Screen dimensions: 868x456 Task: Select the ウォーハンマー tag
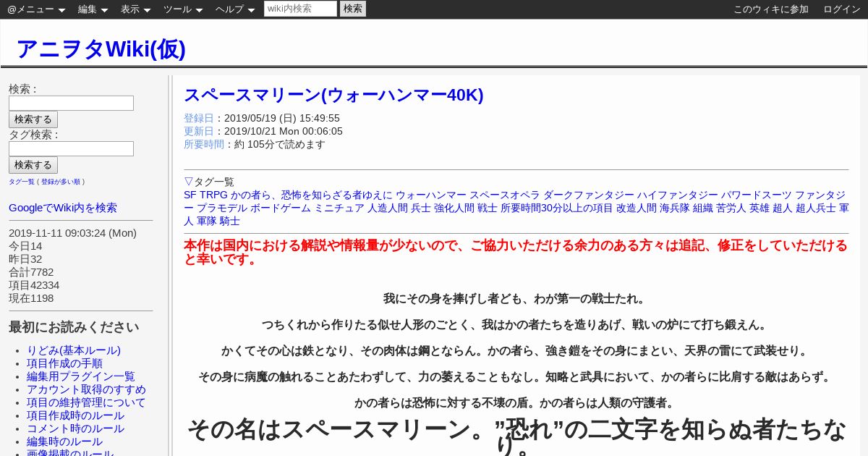[x=431, y=195]
